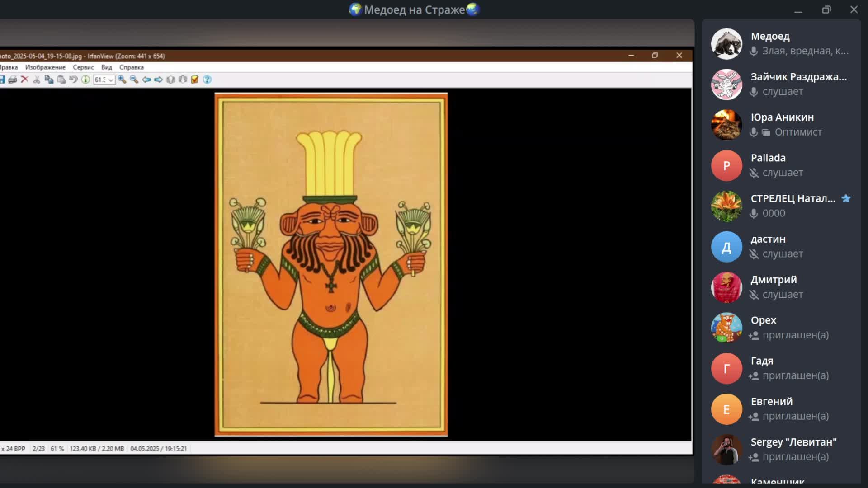
Task: Open the Изображение menu
Action: 45,67
